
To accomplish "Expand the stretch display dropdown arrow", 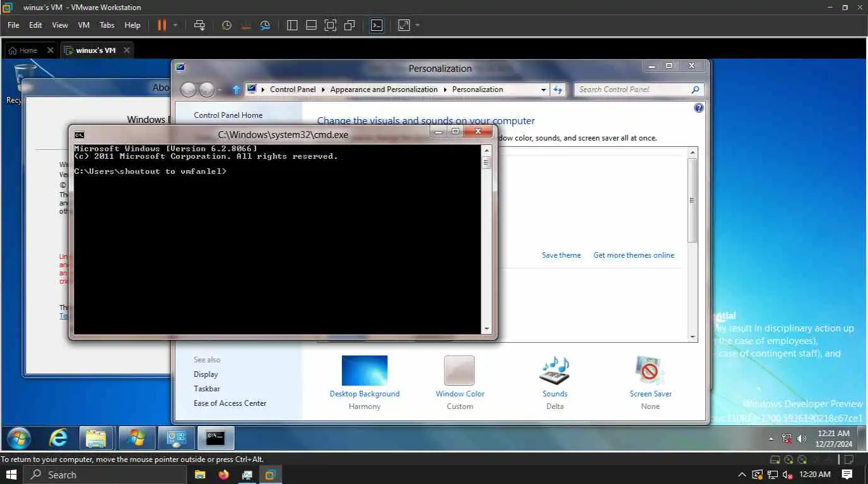I will point(418,25).
